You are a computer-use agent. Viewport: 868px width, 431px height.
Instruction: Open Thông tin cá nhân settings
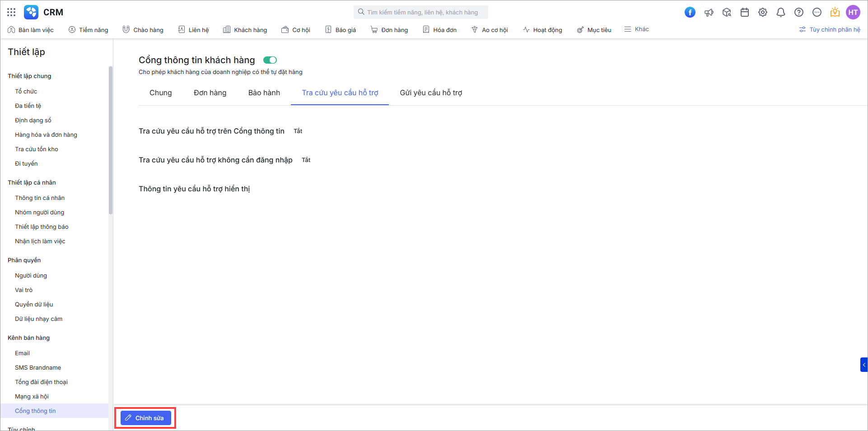[40, 198]
